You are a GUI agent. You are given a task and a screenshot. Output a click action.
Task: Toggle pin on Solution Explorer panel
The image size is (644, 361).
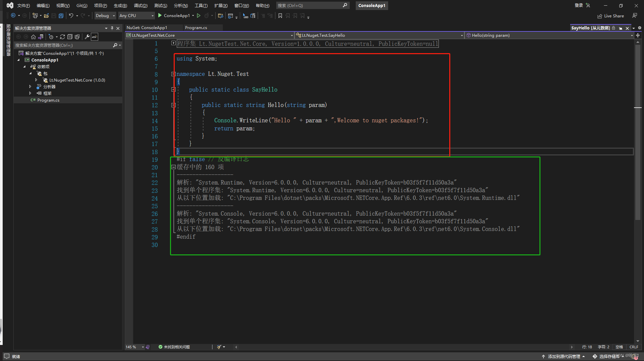112,28
